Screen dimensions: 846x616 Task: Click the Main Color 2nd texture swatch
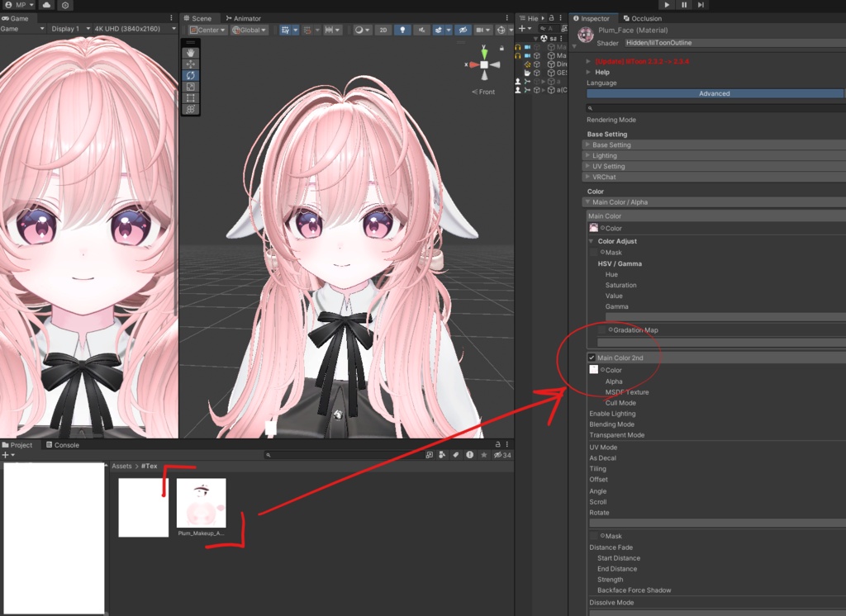tap(593, 369)
